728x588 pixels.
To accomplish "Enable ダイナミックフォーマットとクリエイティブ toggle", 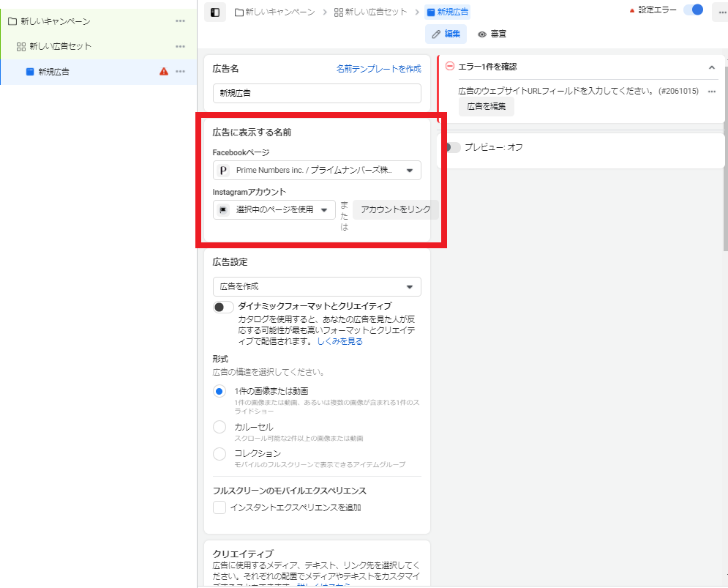I will tap(223, 308).
